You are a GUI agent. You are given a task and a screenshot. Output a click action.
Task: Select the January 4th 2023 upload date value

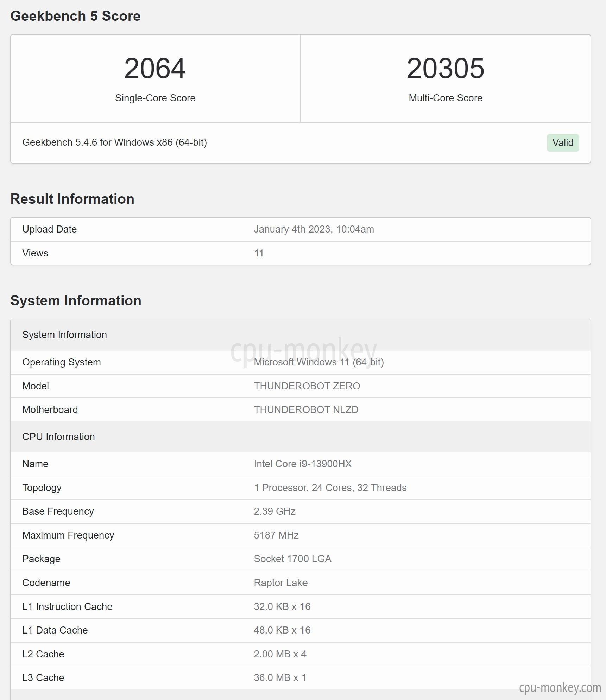(x=314, y=229)
